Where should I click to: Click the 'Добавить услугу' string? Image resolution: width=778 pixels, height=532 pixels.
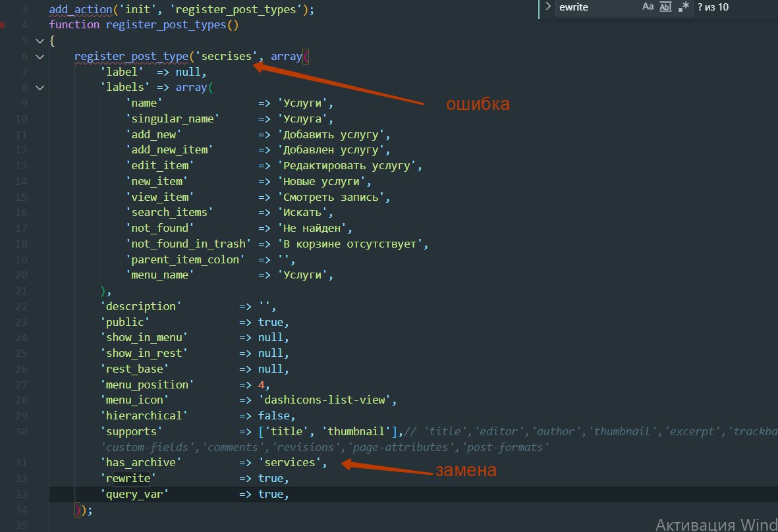click(331, 135)
